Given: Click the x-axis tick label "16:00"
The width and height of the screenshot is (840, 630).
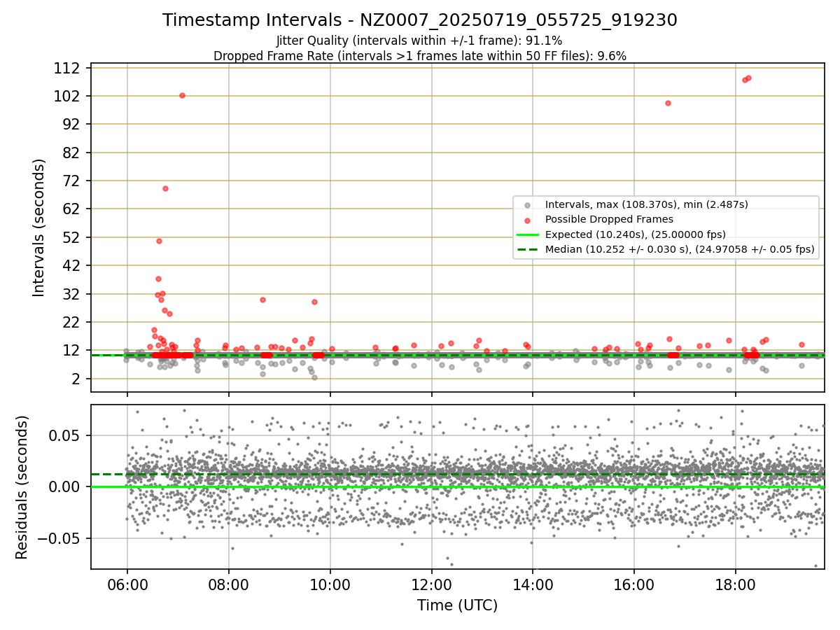Looking at the screenshot, I should [x=634, y=585].
